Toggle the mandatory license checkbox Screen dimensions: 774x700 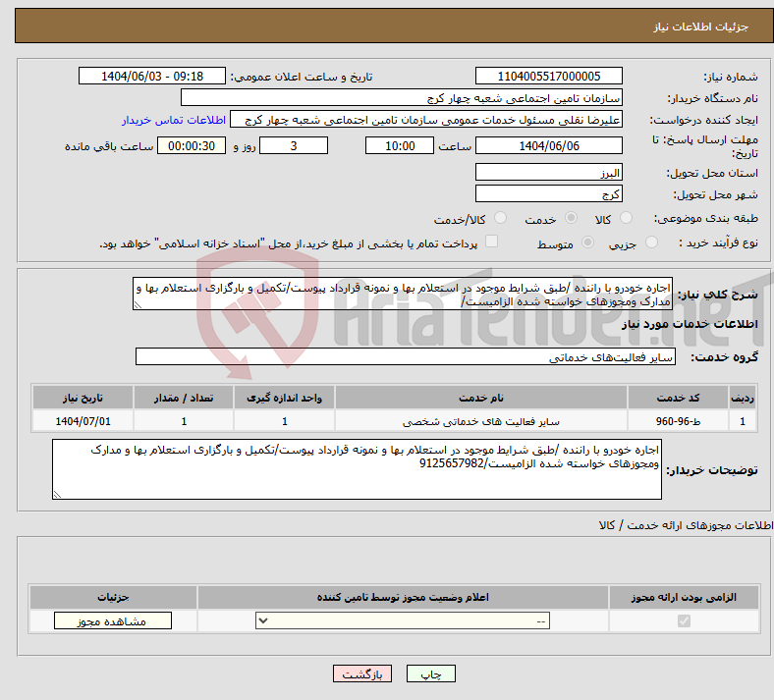[x=684, y=620]
